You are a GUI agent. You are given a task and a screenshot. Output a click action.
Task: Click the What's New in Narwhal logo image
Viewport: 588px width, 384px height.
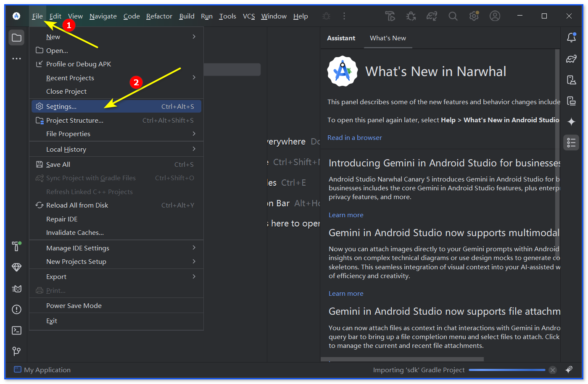click(343, 71)
